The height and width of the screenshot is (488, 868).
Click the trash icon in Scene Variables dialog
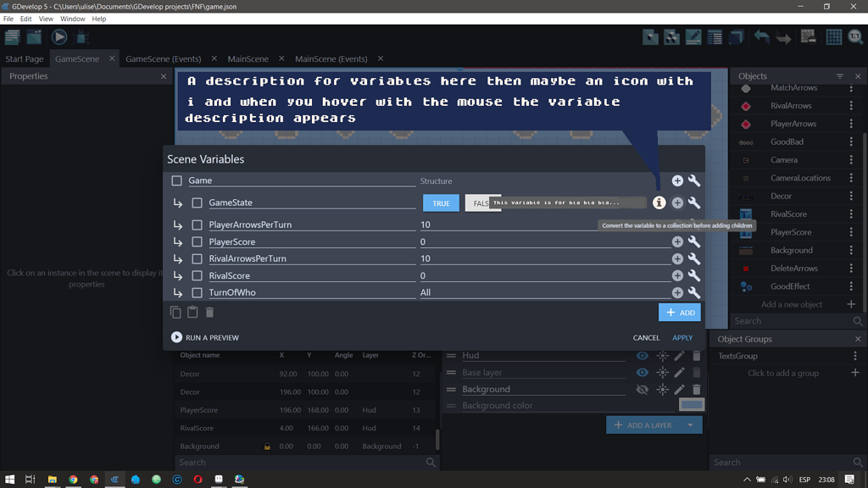coord(208,312)
